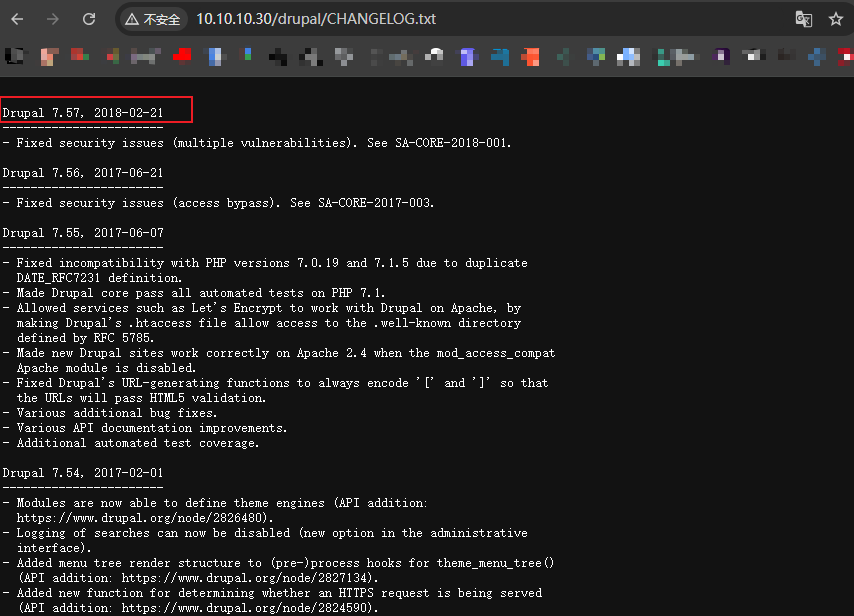The image size is (854, 616).
Task: Click the heading "Drupal 7.55, 2017-06-07"
Action: point(83,233)
